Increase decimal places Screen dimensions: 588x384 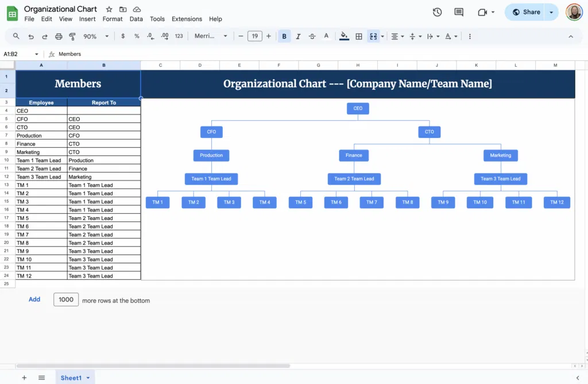(x=165, y=36)
